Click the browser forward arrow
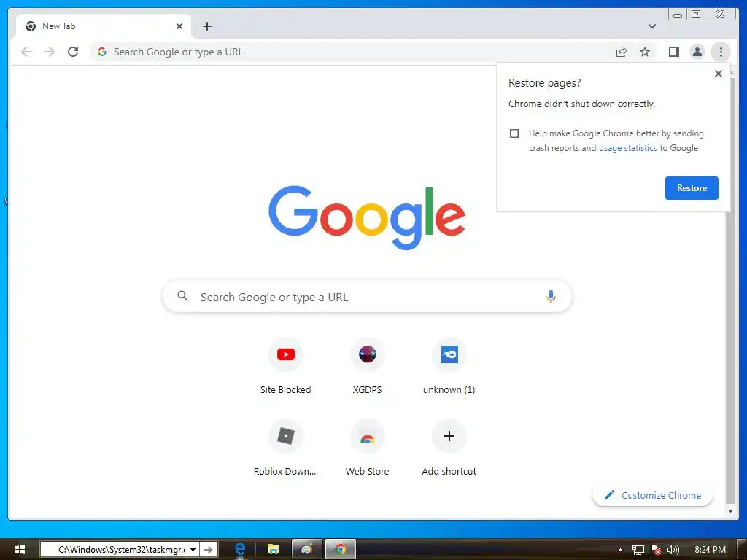Image resolution: width=747 pixels, height=560 pixels. point(50,52)
